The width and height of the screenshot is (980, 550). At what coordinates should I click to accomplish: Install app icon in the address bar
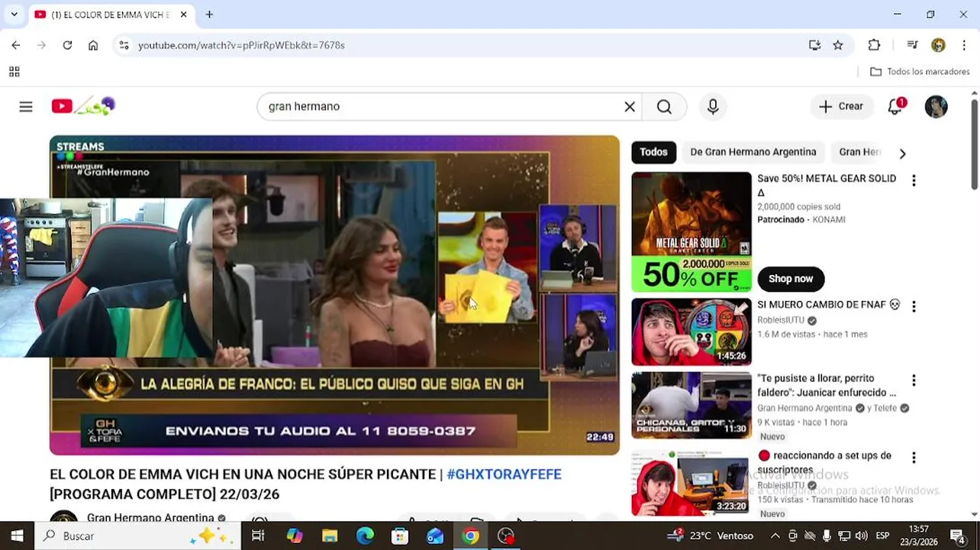[x=814, y=45]
